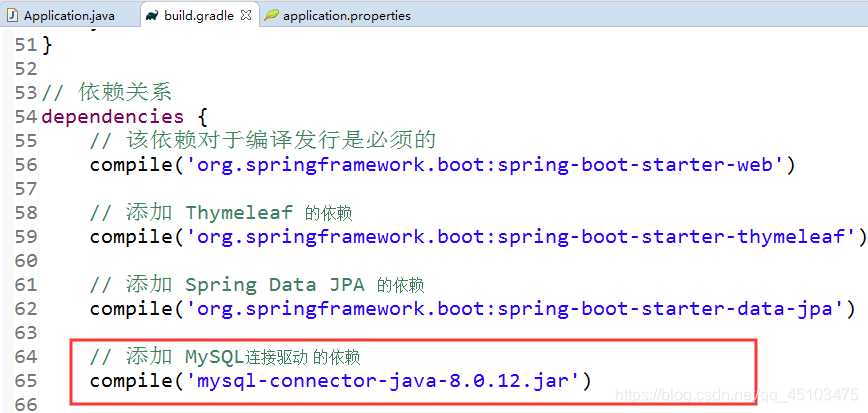This screenshot has height=413, width=868.
Task: Click the 'mysql-connector-java-8.0.12.jar' string
Action: [384, 381]
